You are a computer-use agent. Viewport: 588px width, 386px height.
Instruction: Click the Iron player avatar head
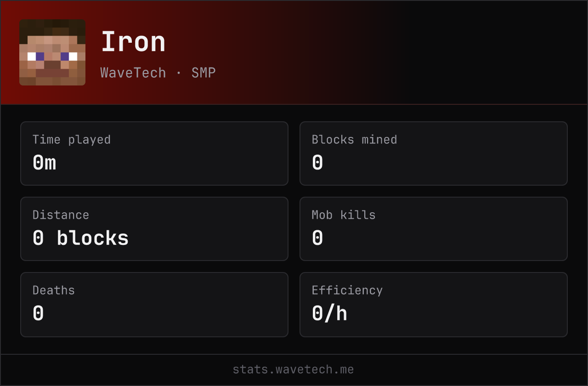52,52
